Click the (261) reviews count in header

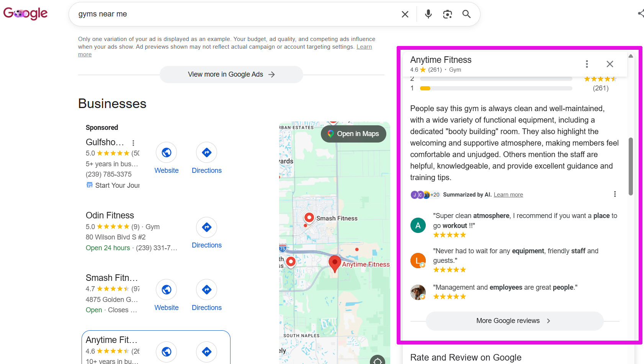coord(435,70)
